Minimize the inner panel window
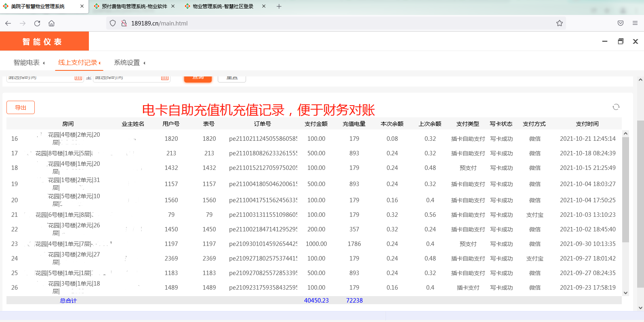644x322 pixels. (605, 41)
